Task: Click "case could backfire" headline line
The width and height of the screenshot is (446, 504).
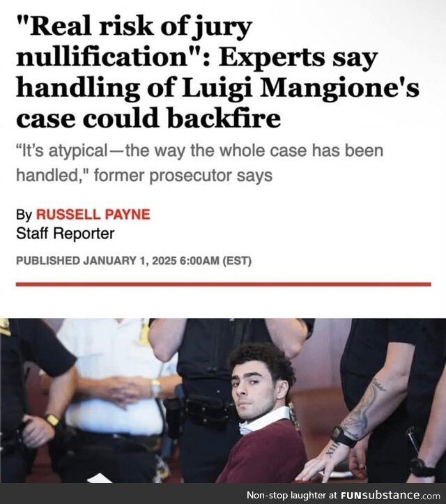Action: [148, 118]
